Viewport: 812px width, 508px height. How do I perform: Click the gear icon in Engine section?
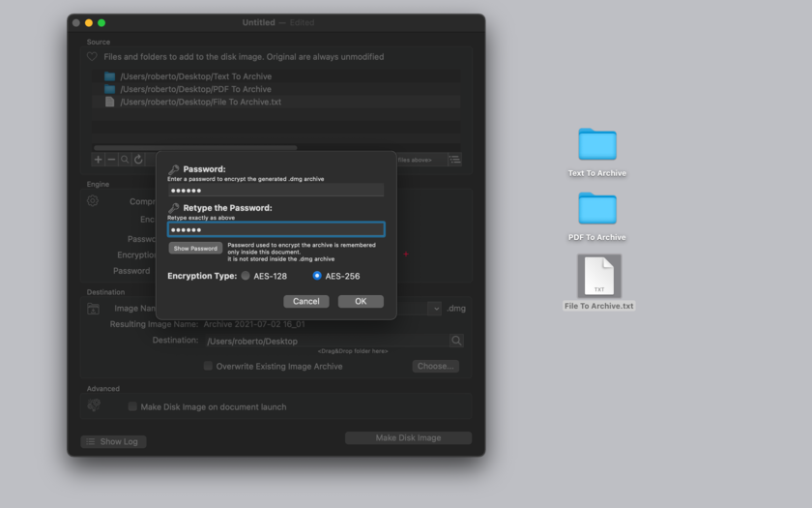click(93, 200)
